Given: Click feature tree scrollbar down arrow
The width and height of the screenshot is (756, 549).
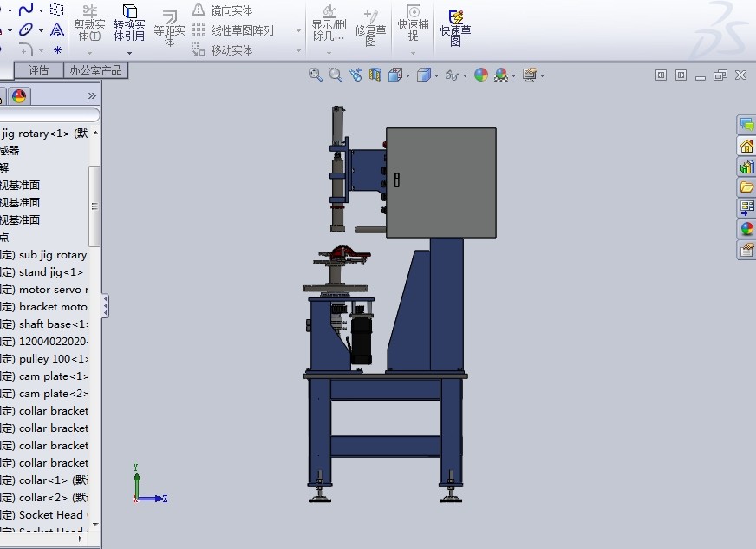Looking at the screenshot, I should [95, 525].
